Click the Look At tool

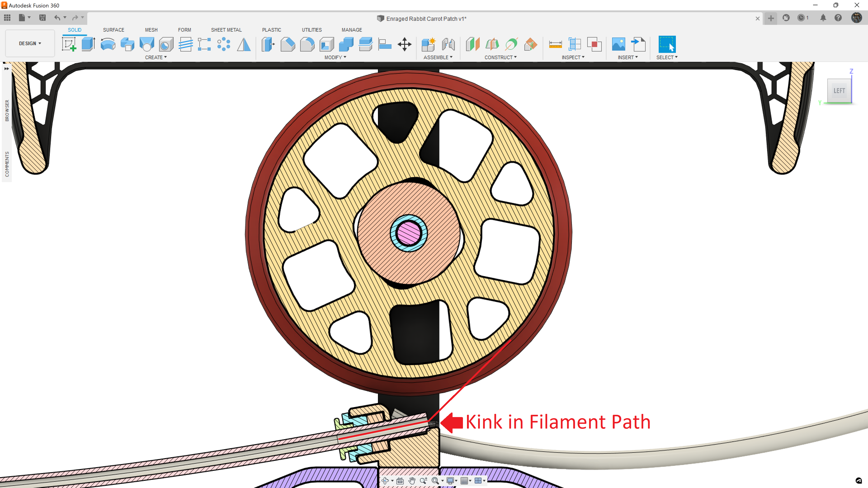400,481
